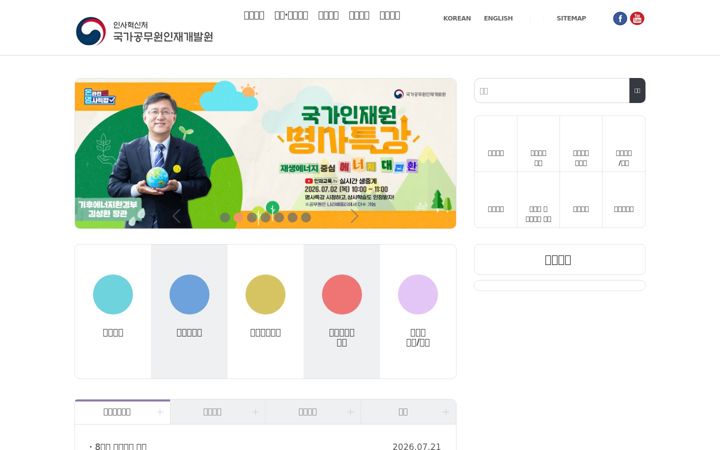Click the olive yellow circle shortcut icon

(265, 294)
